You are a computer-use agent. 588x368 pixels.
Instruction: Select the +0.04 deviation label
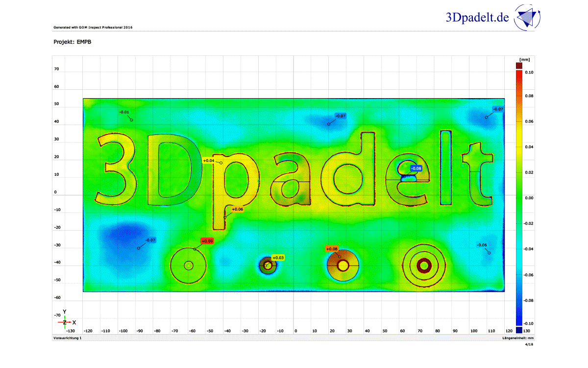[x=208, y=160]
